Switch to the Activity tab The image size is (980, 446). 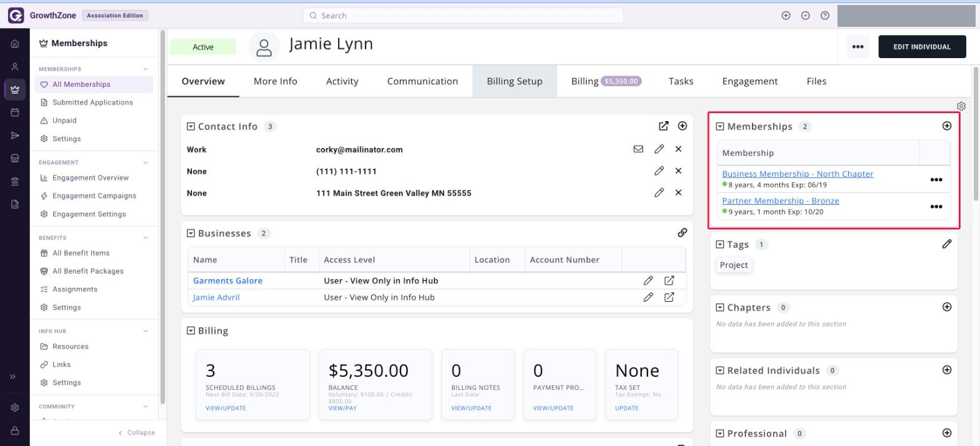[342, 81]
